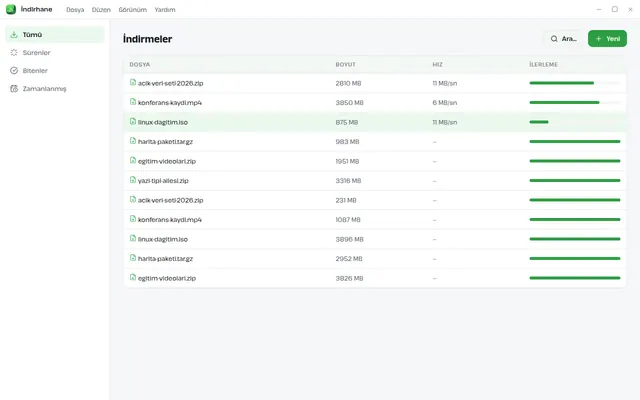Click the Ara search field

pos(563,39)
